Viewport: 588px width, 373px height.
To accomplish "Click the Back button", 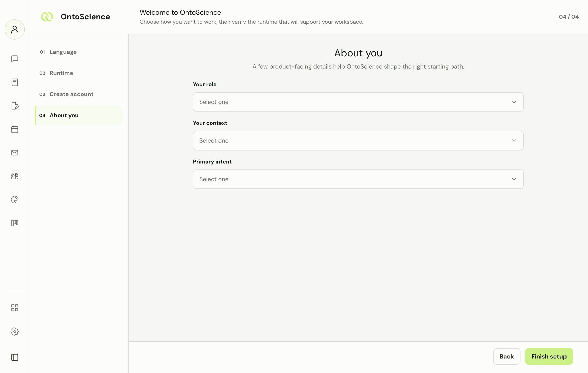I will click(x=506, y=356).
